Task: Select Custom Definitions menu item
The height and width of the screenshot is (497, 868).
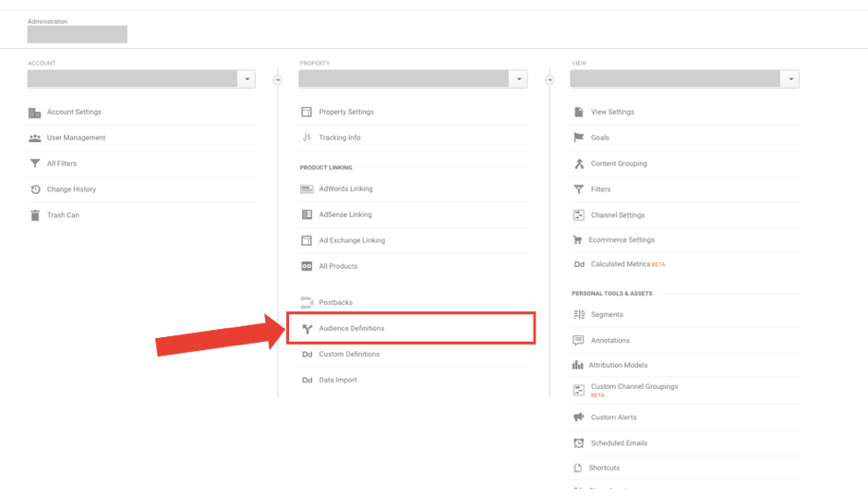Action: tap(349, 355)
